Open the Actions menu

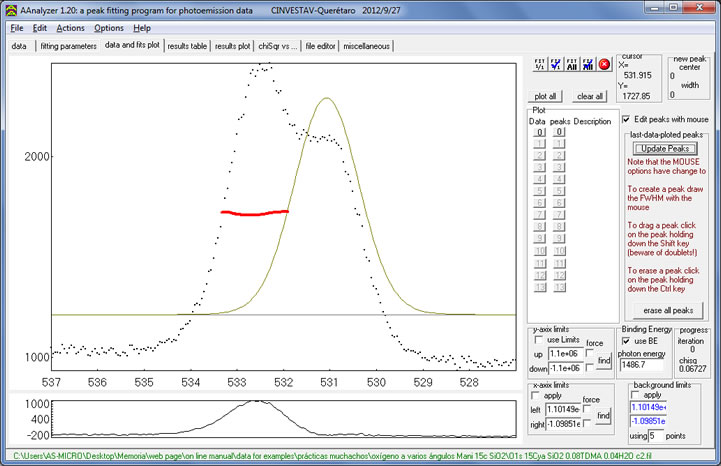pyautogui.click(x=71, y=28)
